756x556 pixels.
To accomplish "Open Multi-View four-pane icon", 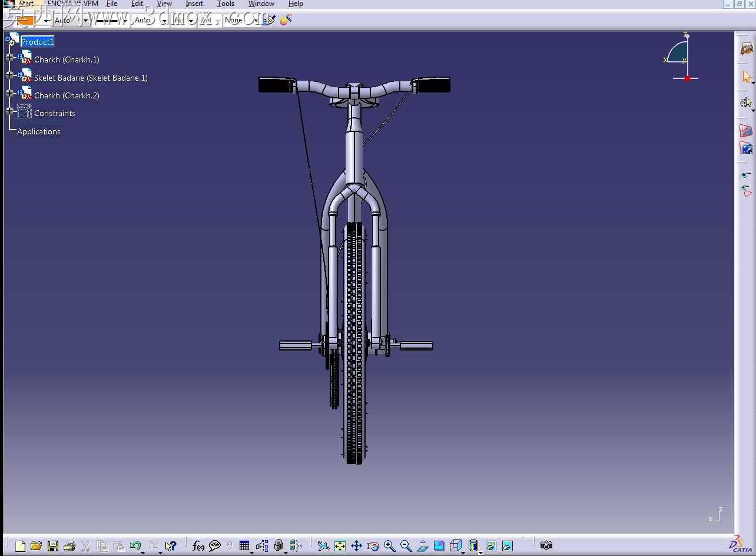I will [x=439, y=546].
